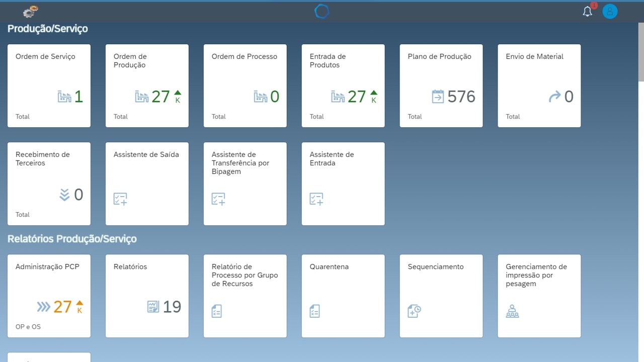Click the gears logo in header
Image resolution: width=644 pixels, height=362 pixels.
coord(31,12)
